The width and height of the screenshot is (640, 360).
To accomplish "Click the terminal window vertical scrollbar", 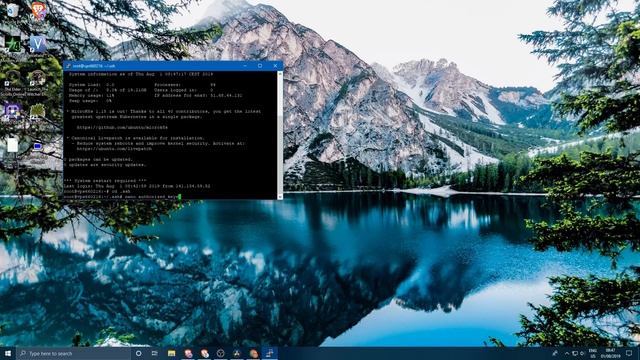I will (280, 135).
